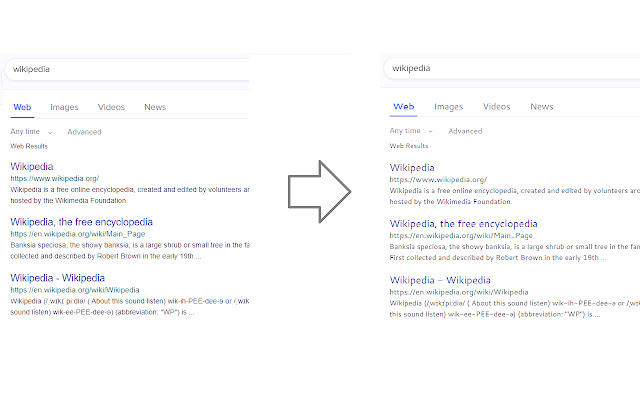Click the left panel search box with wikipedia
Viewport: 640px width, 400px height.
pyautogui.click(x=127, y=69)
